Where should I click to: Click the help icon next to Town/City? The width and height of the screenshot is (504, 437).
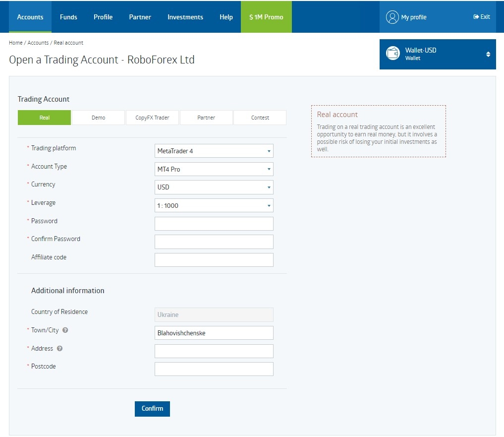tap(65, 330)
